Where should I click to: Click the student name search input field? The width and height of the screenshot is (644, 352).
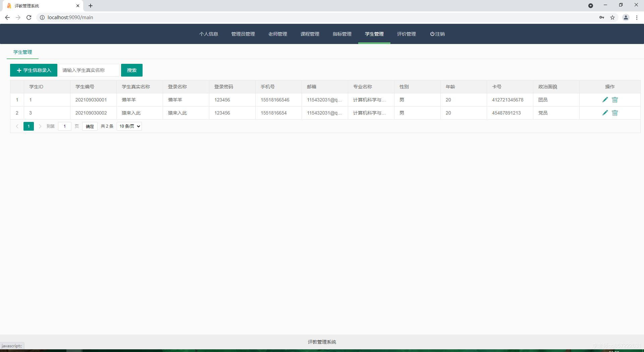point(89,70)
